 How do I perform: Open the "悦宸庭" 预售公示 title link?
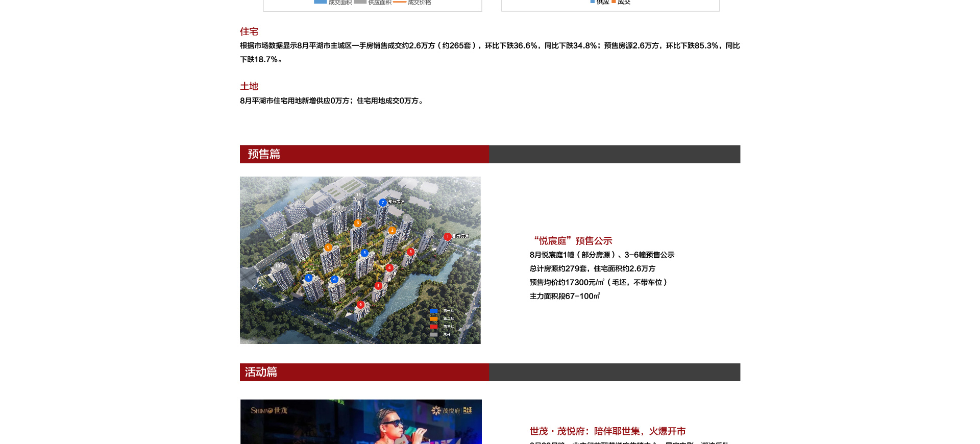point(572,241)
